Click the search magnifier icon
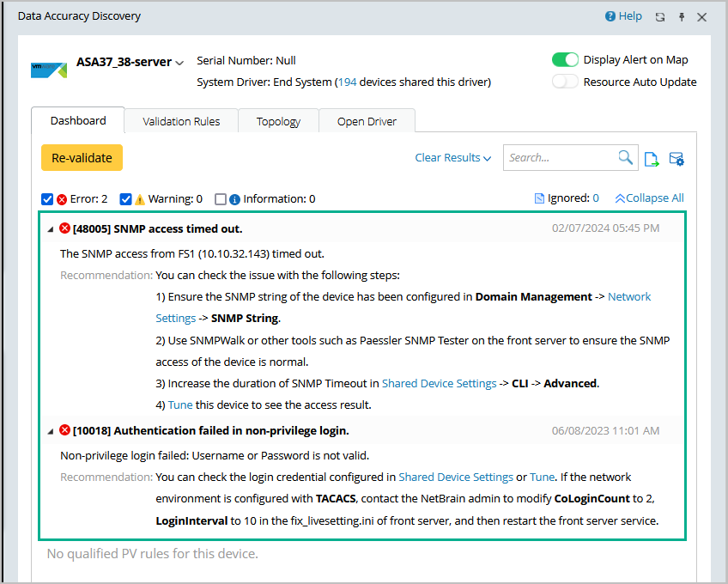Viewport: 728px width, 584px height. point(626,158)
